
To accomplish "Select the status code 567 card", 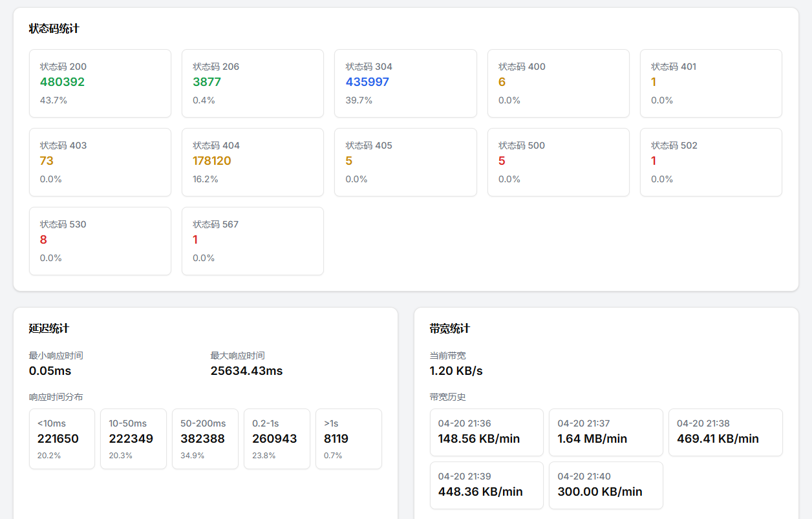I will [x=253, y=241].
